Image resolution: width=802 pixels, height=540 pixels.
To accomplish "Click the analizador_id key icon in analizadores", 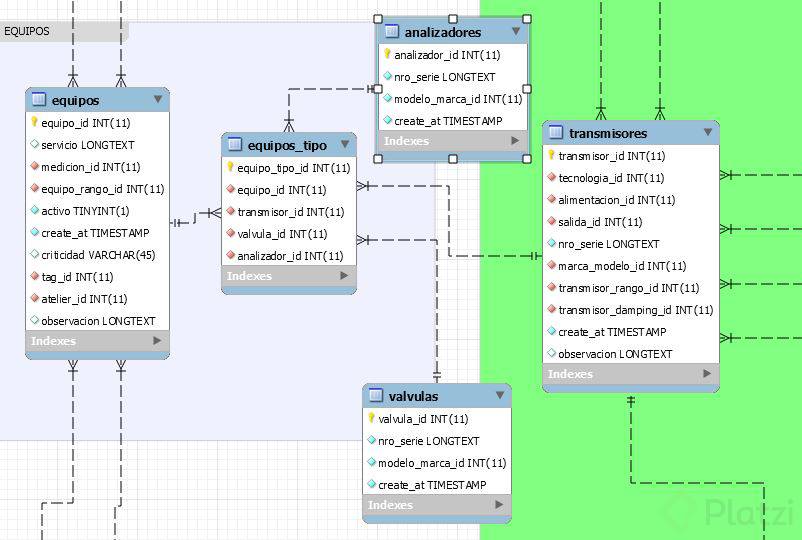I will coord(387,54).
